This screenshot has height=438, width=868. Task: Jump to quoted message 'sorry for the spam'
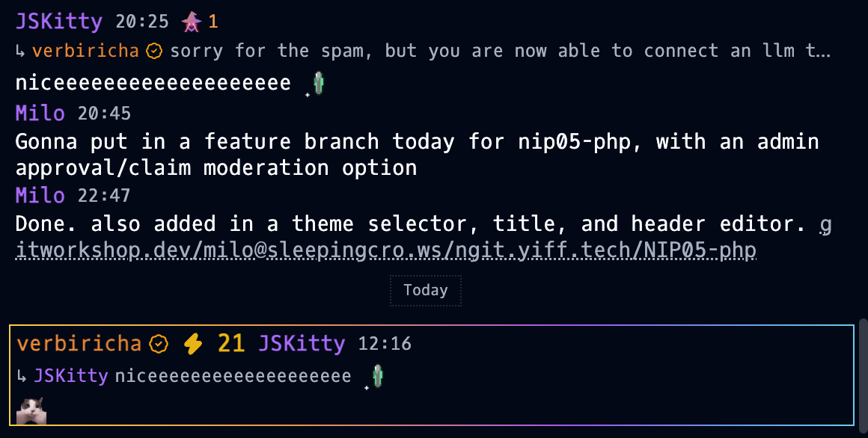coord(500,51)
